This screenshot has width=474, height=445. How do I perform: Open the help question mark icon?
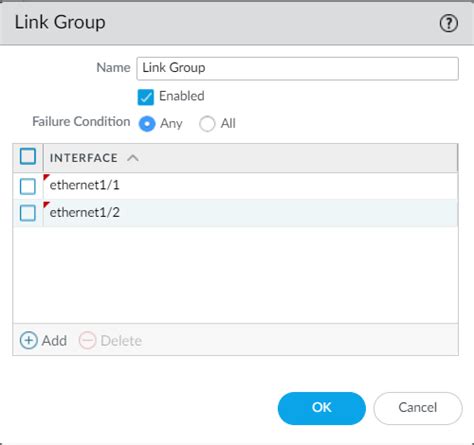(449, 23)
